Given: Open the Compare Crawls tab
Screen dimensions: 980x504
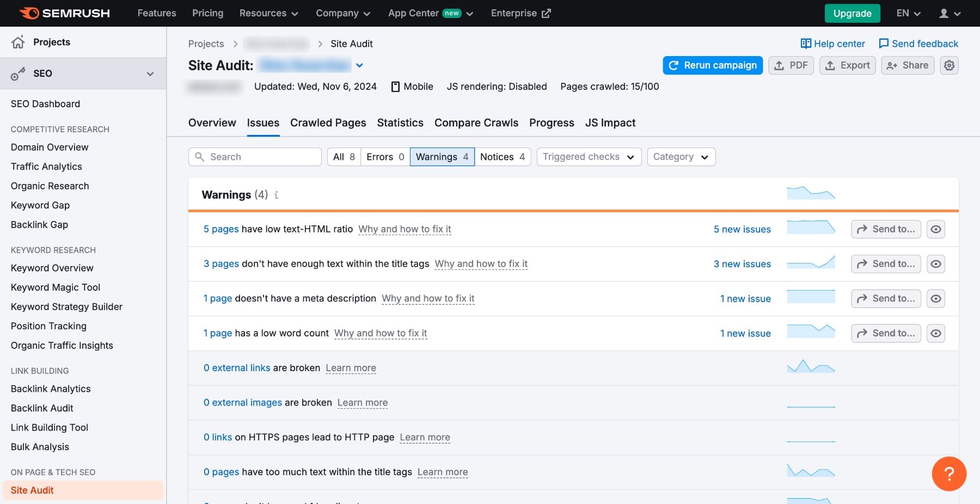Looking at the screenshot, I should point(476,123).
